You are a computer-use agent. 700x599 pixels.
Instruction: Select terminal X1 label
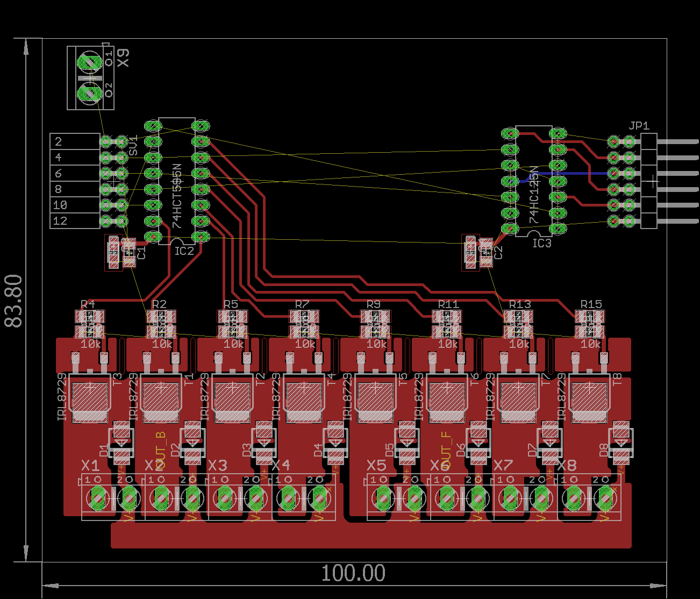click(90, 465)
